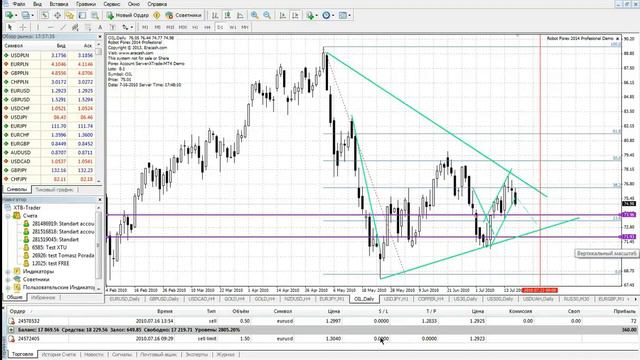Open the Strategy Tester magnifier icon
640x360 pixels.
[95, 15]
